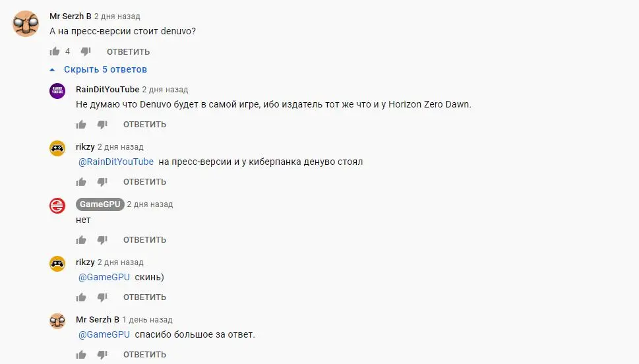Open the GameGPU channel name badge
Screen dimensions: 639x364
click(x=100, y=204)
